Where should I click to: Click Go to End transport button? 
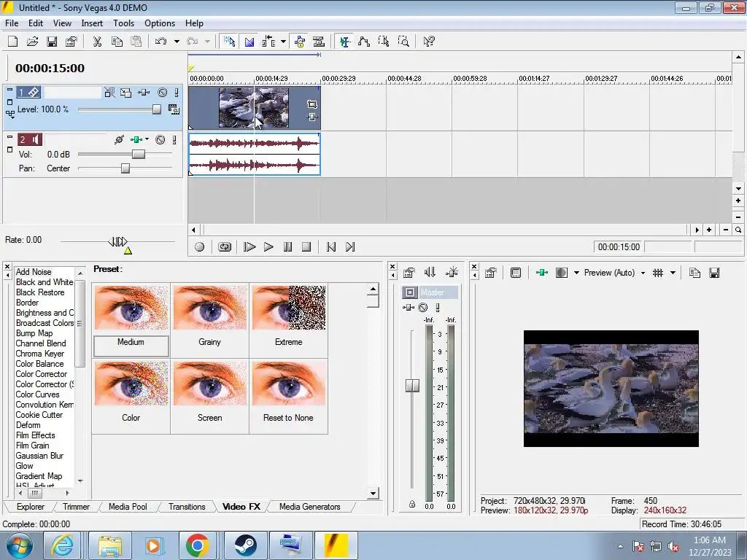tap(350, 246)
